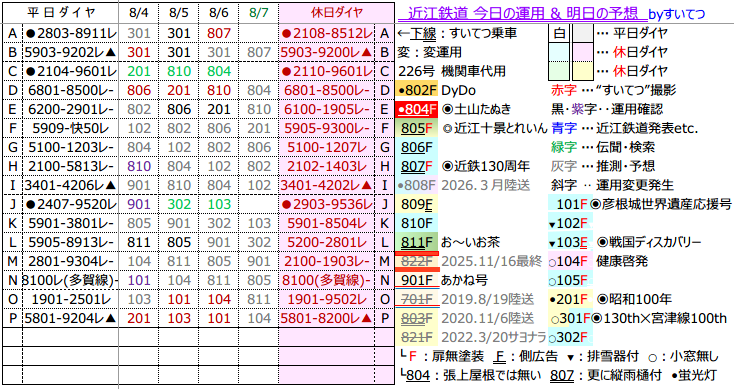This screenshot has width=734, height=389.
Task: Select the 8/4 date column header
Action: tap(139, 13)
